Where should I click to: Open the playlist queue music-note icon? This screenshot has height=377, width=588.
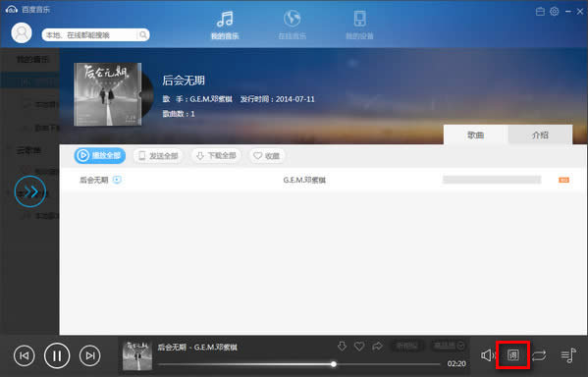(x=568, y=354)
